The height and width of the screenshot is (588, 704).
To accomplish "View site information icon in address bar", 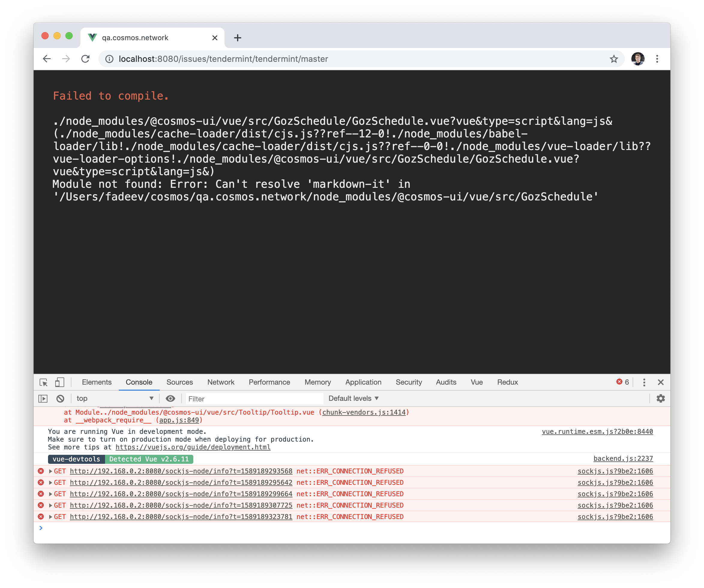I will pos(109,59).
